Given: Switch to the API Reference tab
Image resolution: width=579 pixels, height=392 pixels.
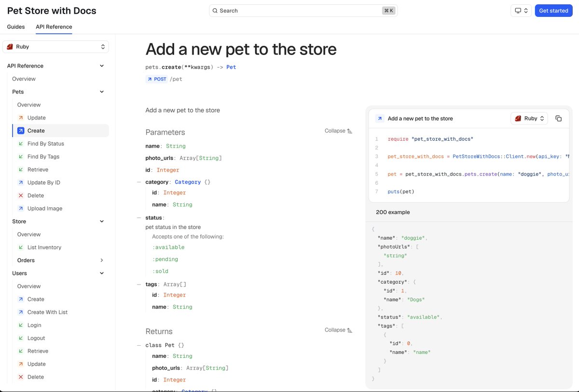Looking at the screenshot, I should point(54,27).
